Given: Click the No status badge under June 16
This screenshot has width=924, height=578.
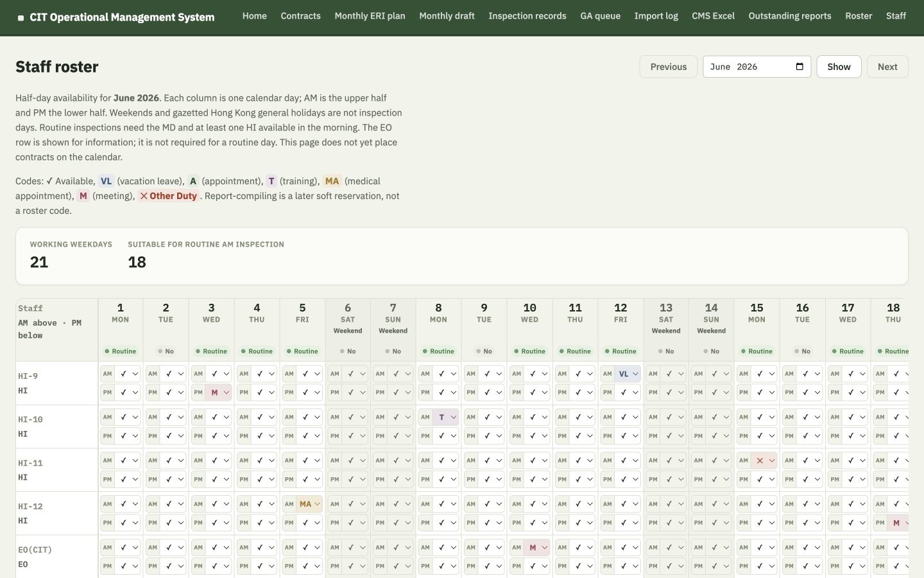Looking at the screenshot, I should point(802,351).
